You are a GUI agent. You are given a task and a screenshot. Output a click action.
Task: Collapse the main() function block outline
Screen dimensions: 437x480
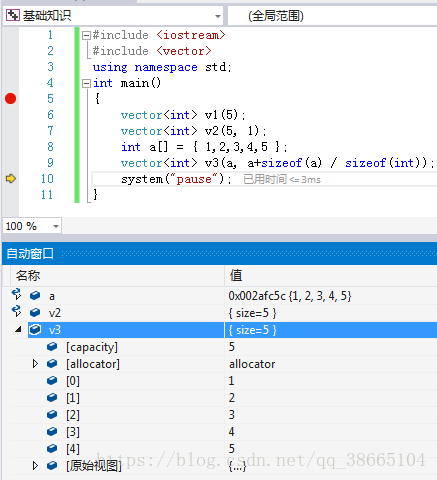(x=86, y=83)
